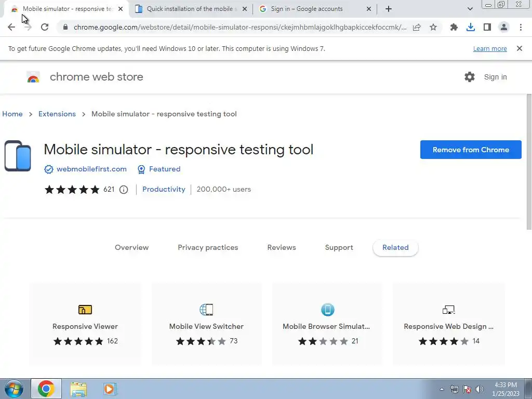This screenshot has height=399, width=532.
Task: Open a new browser tab
Action: tap(389, 9)
